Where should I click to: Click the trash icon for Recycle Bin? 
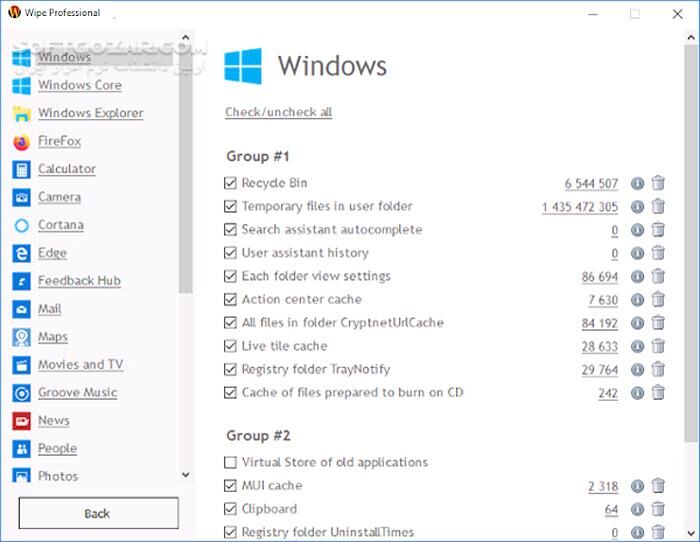pyautogui.click(x=658, y=184)
